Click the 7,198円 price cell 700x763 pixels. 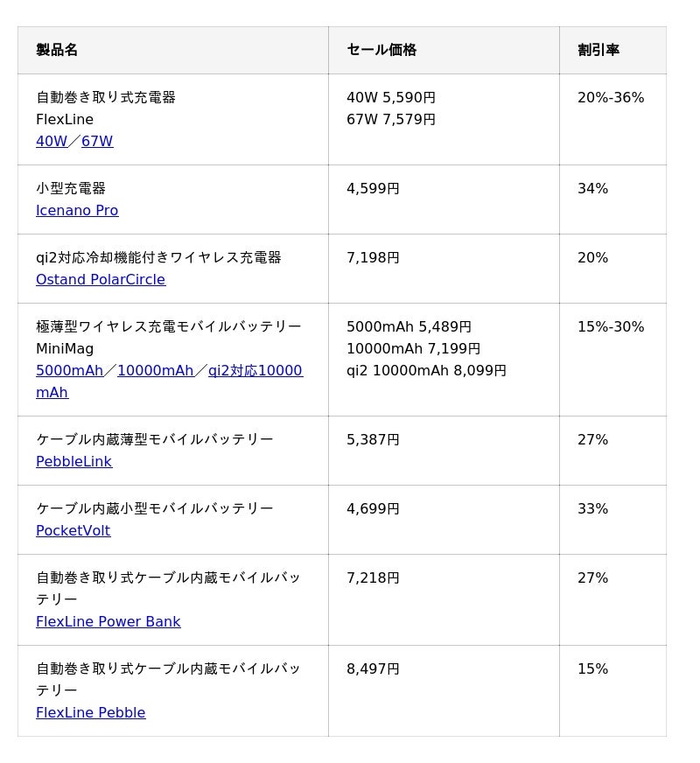pos(373,258)
